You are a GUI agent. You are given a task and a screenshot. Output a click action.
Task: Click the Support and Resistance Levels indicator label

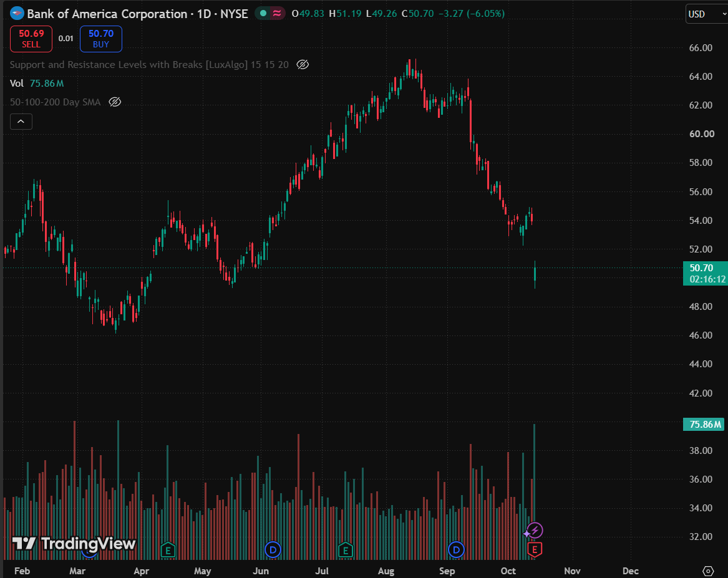pyautogui.click(x=149, y=64)
